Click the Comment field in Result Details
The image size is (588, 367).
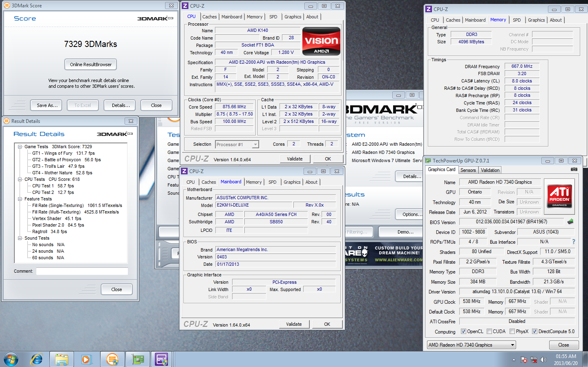[82, 271]
